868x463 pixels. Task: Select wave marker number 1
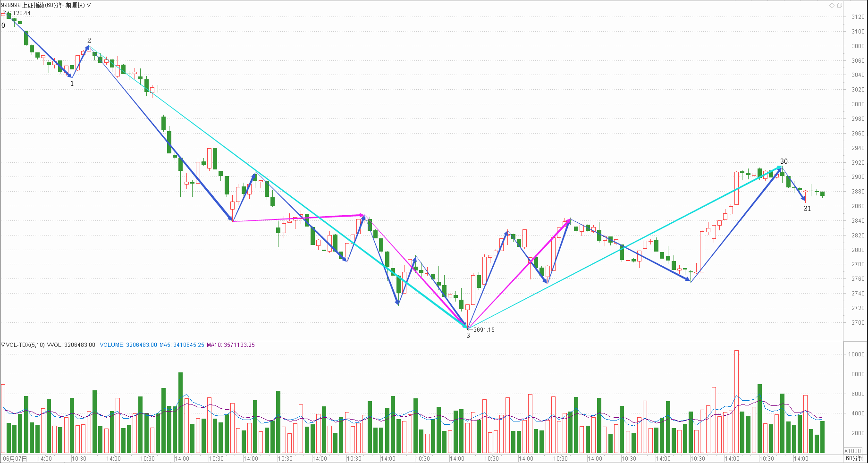[72, 84]
